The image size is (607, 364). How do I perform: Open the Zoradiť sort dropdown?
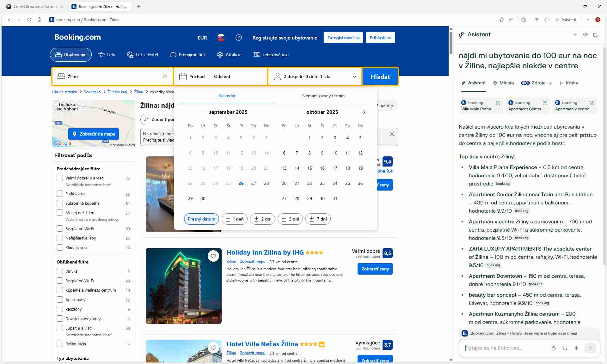click(157, 119)
